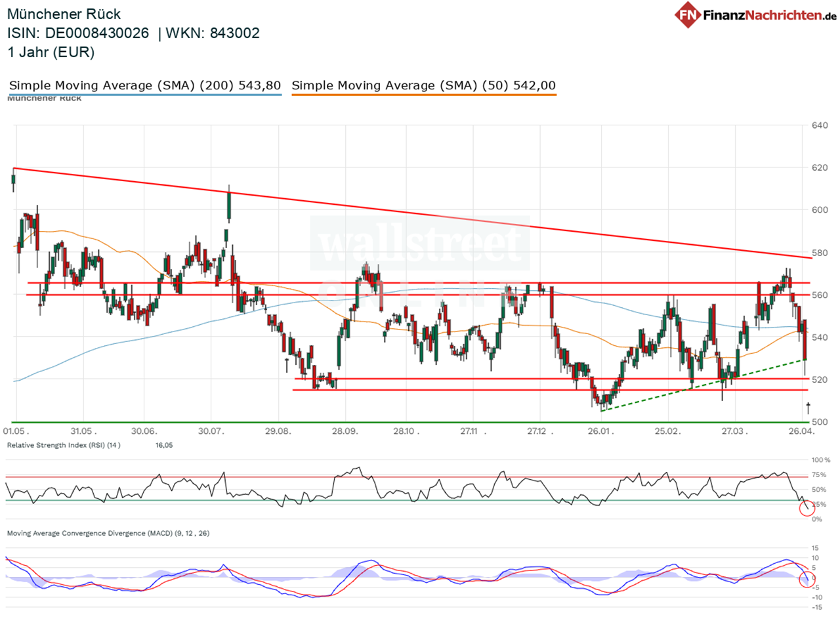Screen dimensions: 840x617
Task: Open the FinanzNachrichten.de wordmark link
Action: (x=770, y=14)
